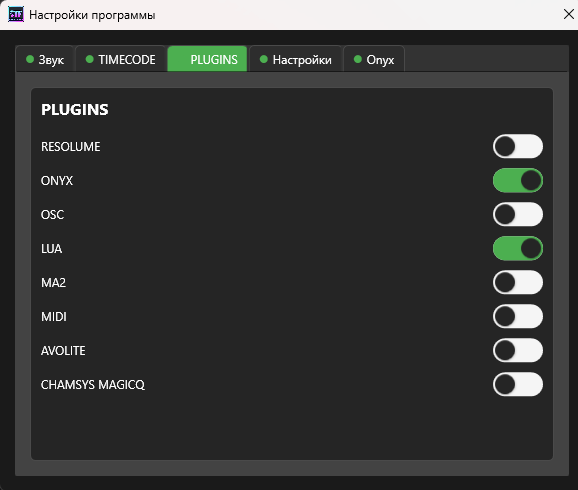578x490 pixels.
Task: Toggle the AVOLITE plugin on
Action: point(518,350)
